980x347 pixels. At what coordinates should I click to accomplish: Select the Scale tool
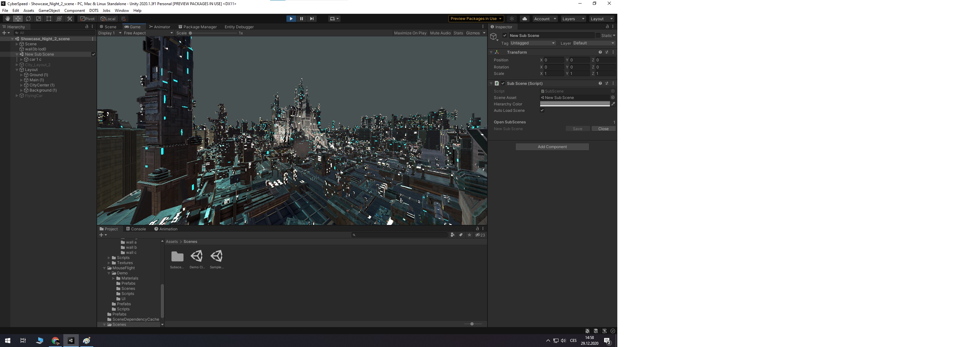coord(39,19)
